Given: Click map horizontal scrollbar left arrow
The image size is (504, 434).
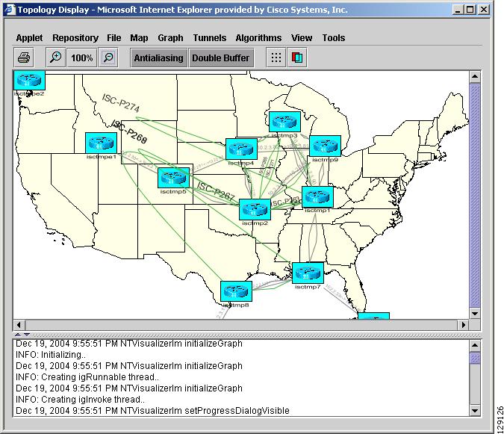Looking at the screenshot, I should pyautogui.click(x=19, y=325).
